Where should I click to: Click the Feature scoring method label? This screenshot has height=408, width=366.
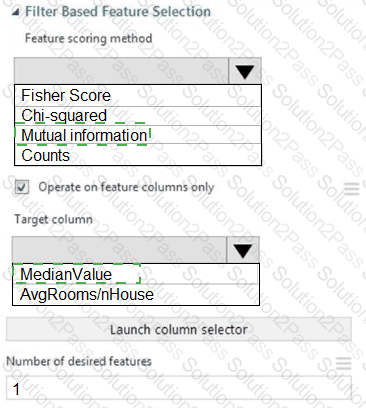(x=89, y=38)
